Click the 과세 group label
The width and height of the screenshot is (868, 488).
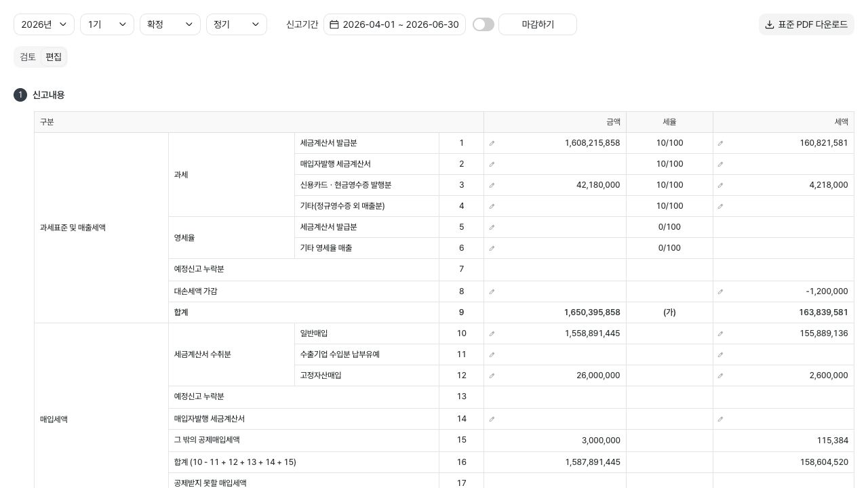point(181,175)
